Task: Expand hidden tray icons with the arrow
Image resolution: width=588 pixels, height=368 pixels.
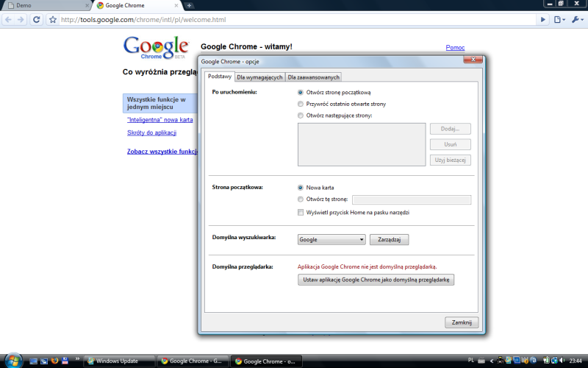Action: pos(492,361)
